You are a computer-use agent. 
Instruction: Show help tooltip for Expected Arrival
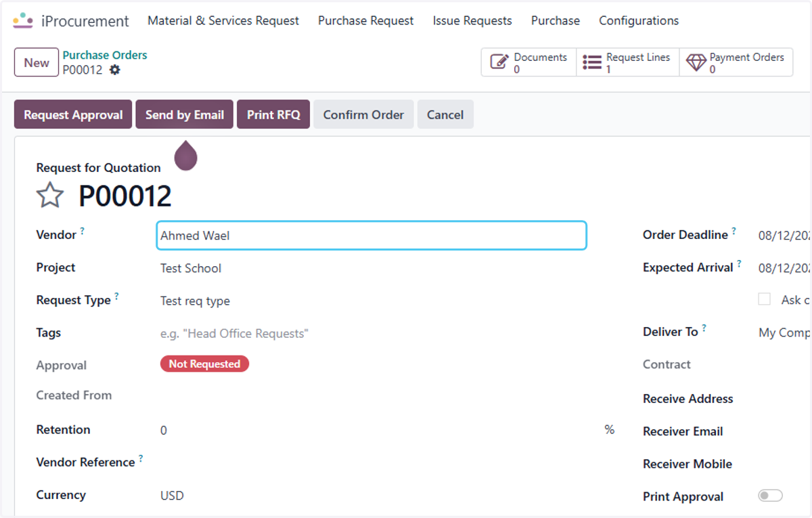tap(740, 263)
